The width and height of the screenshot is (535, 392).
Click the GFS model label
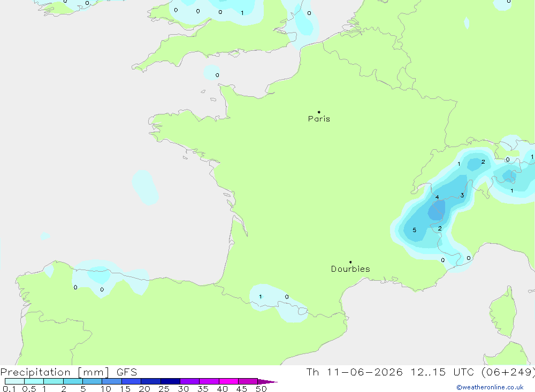pos(127,372)
